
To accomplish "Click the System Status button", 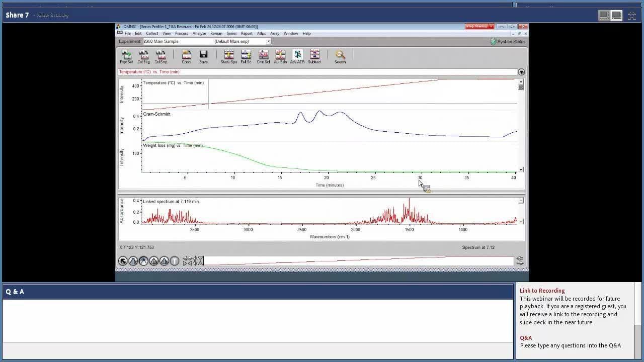I will pyautogui.click(x=508, y=42).
